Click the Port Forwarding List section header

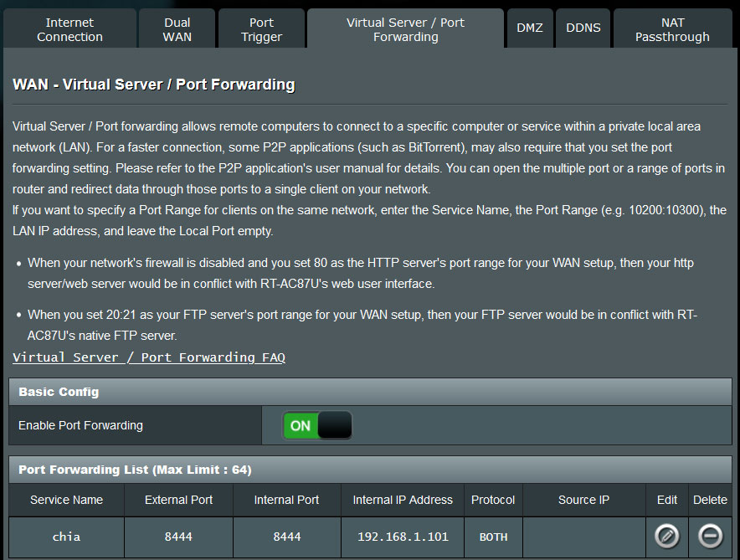pyautogui.click(x=370, y=470)
